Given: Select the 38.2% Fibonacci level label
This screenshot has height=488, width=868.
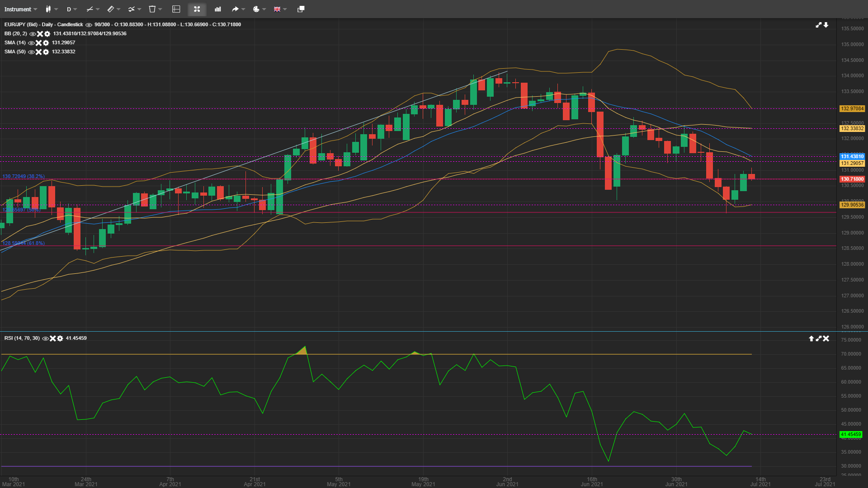Looking at the screenshot, I should pyautogui.click(x=24, y=176).
